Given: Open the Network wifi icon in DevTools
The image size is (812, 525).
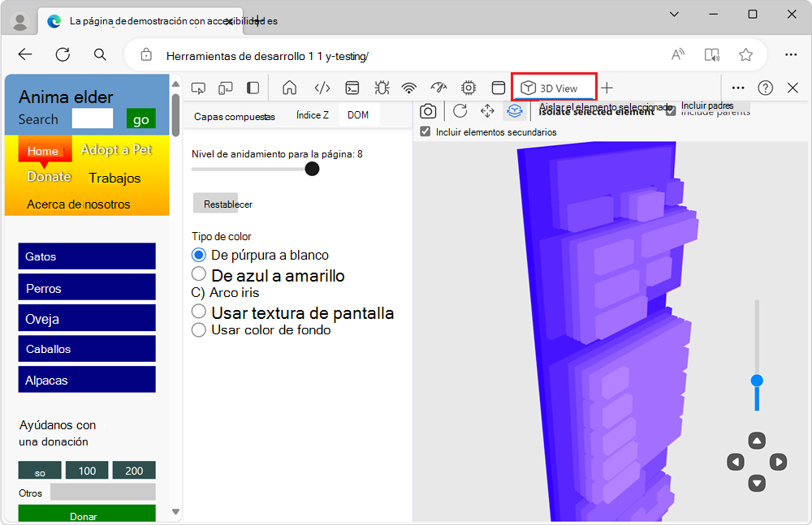Looking at the screenshot, I should click(x=408, y=87).
